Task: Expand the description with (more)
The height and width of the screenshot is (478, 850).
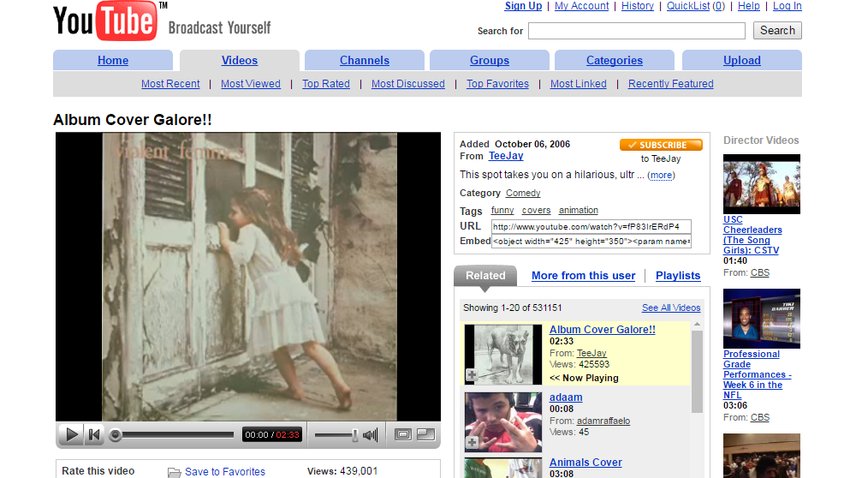Action: [x=661, y=175]
